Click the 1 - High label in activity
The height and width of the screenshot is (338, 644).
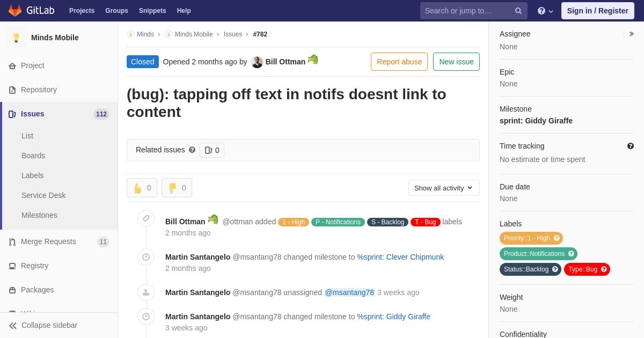tap(294, 222)
